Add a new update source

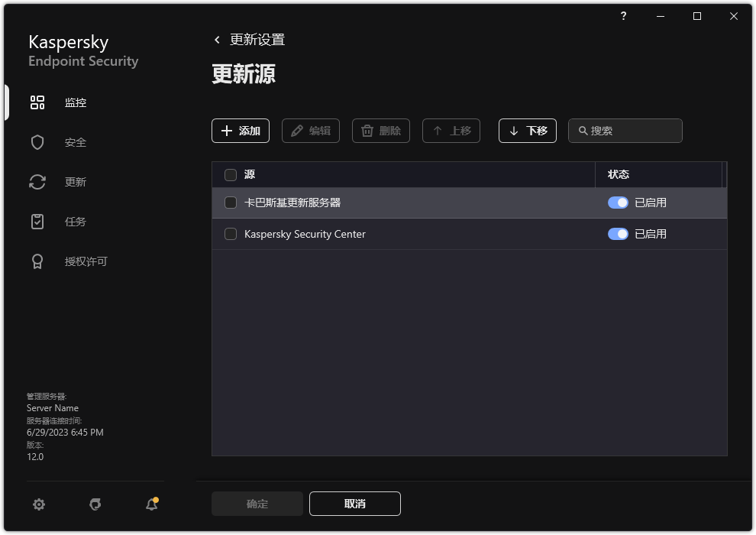[241, 131]
